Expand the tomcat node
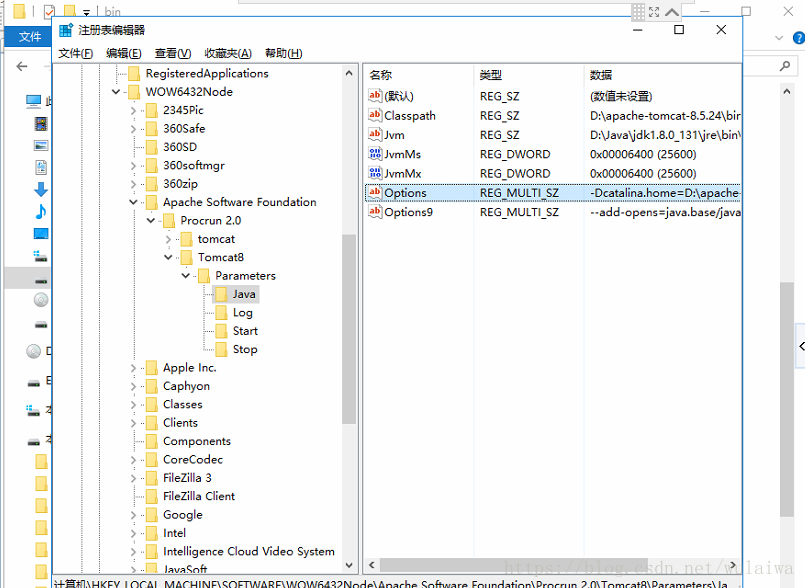Screen dimensions: 805x588 click(168, 239)
